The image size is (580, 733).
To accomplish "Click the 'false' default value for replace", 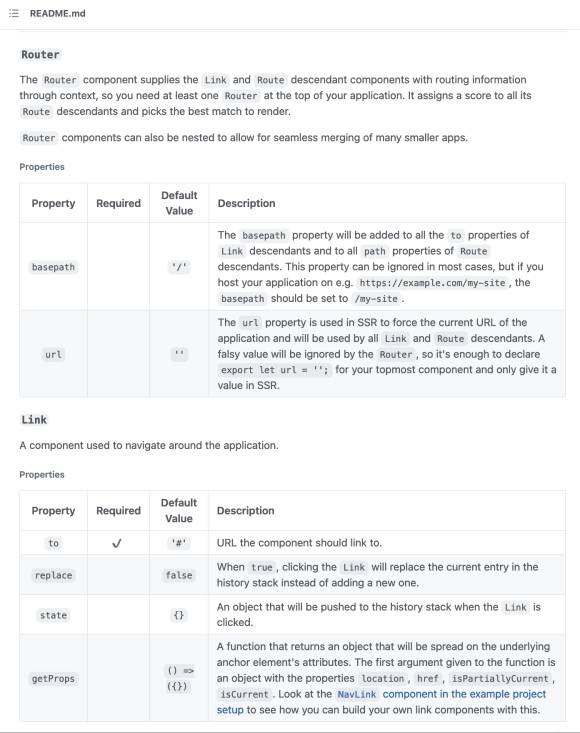I will pos(179,575).
